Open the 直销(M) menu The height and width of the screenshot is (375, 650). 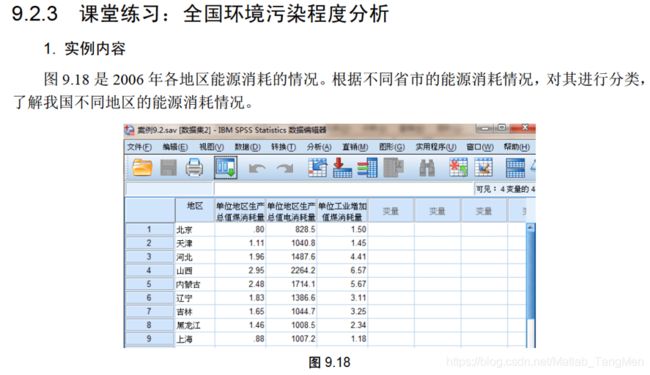pos(355,147)
